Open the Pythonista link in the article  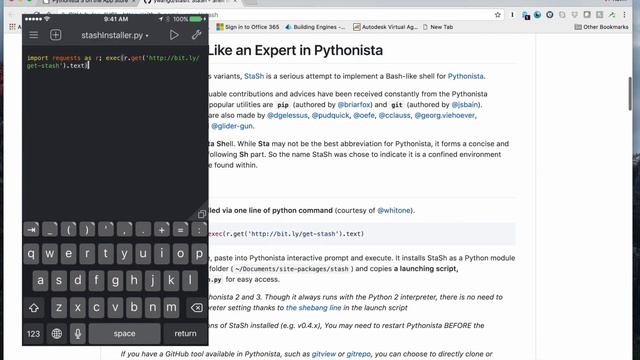click(x=465, y=76)
